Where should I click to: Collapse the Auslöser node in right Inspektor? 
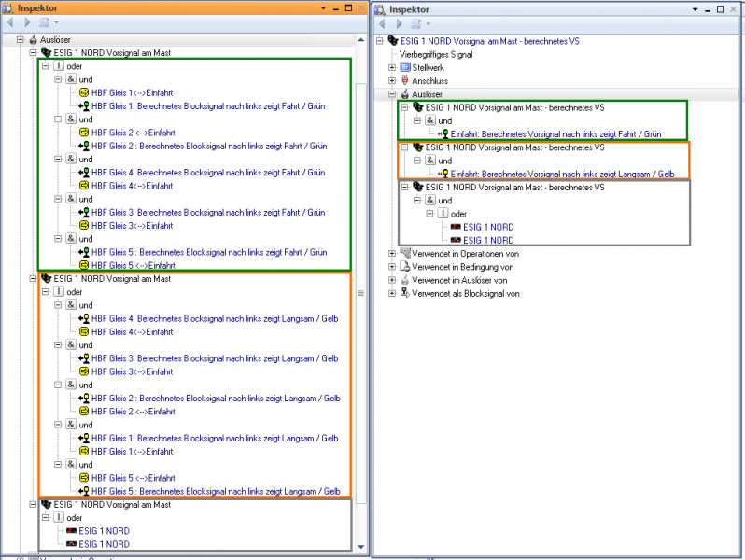(x=392, y=94)
